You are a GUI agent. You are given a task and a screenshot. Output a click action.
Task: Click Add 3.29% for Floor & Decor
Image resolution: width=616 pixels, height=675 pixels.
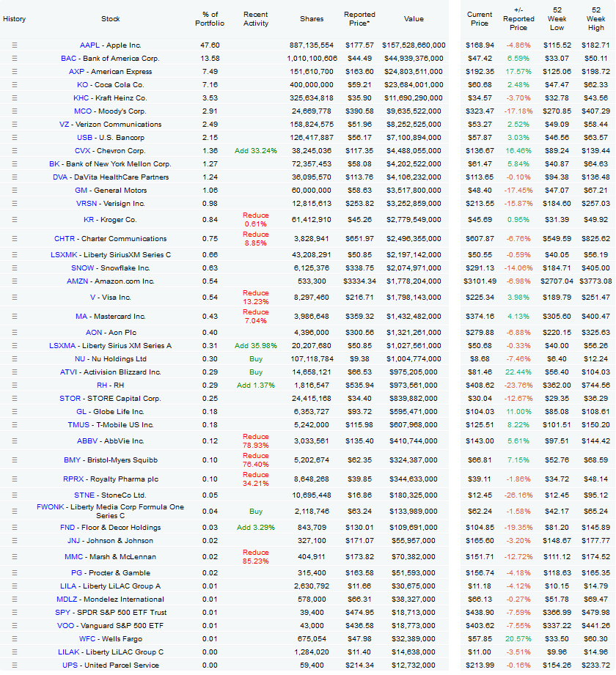256,528
